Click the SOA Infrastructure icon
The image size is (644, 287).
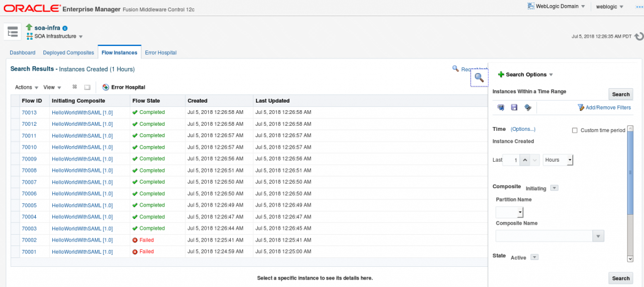29,36
